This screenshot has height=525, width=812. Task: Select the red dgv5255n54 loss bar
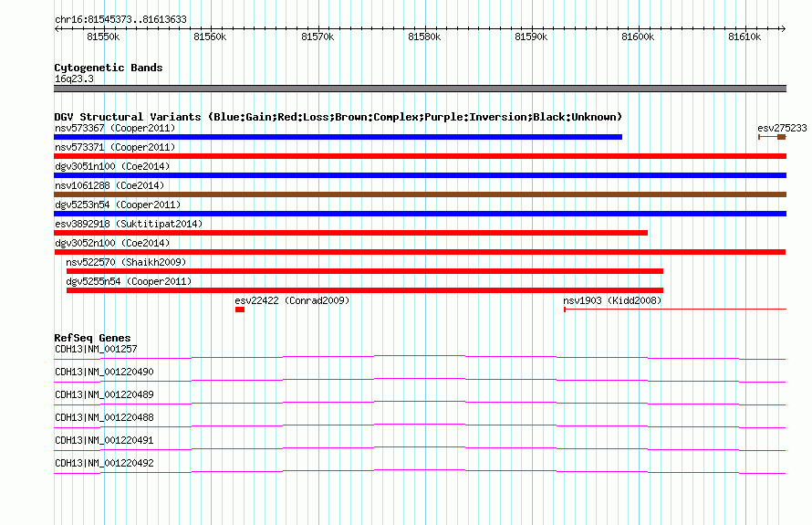pyautogui.click(x=365, y=290)
